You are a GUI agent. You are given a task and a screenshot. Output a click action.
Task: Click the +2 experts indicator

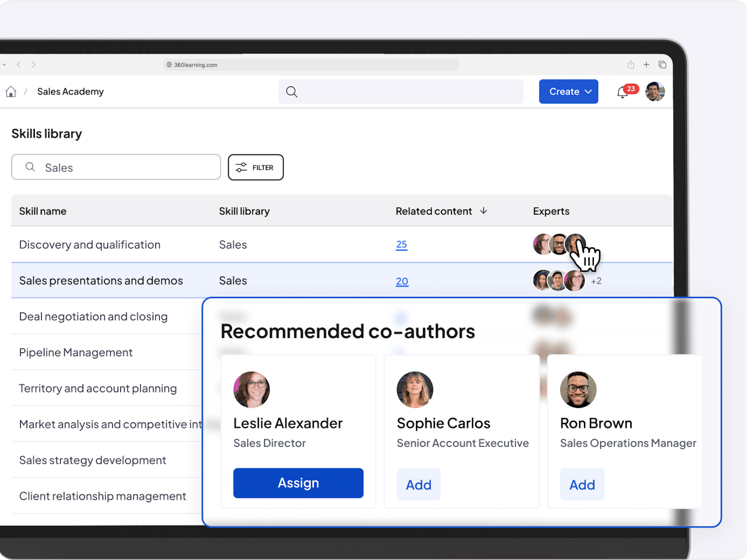pos(596,281)
